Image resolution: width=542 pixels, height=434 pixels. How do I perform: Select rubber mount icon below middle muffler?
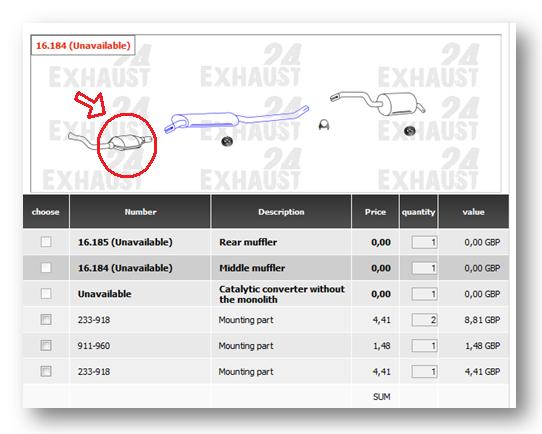click(x=227, y=141)
